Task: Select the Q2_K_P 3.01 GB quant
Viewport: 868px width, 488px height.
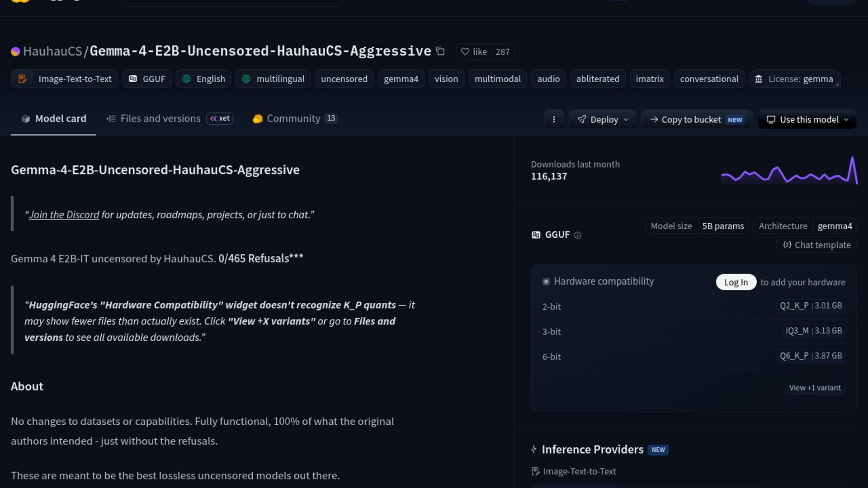Action: pos(811,305)
